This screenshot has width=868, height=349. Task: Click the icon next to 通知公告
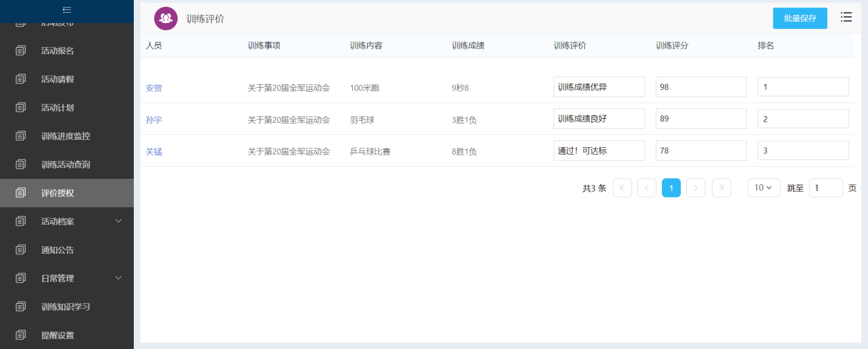click(21, 250)
